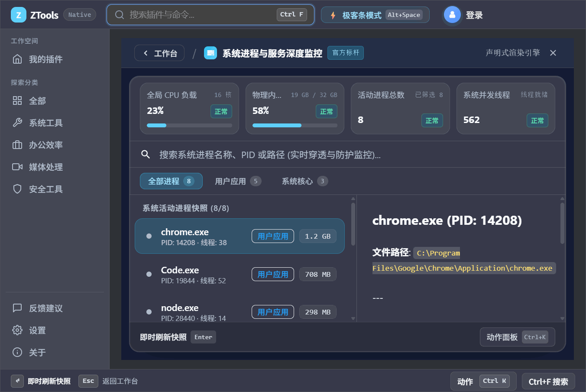
Task: Select the 媒体处理 camera icon
Action: tap(17, 167)
